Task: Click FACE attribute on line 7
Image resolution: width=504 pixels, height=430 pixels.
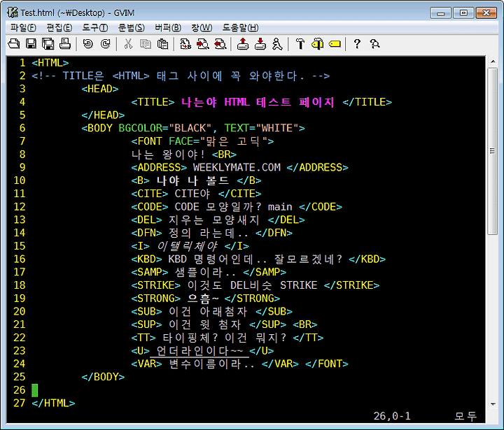Action: 181,141
